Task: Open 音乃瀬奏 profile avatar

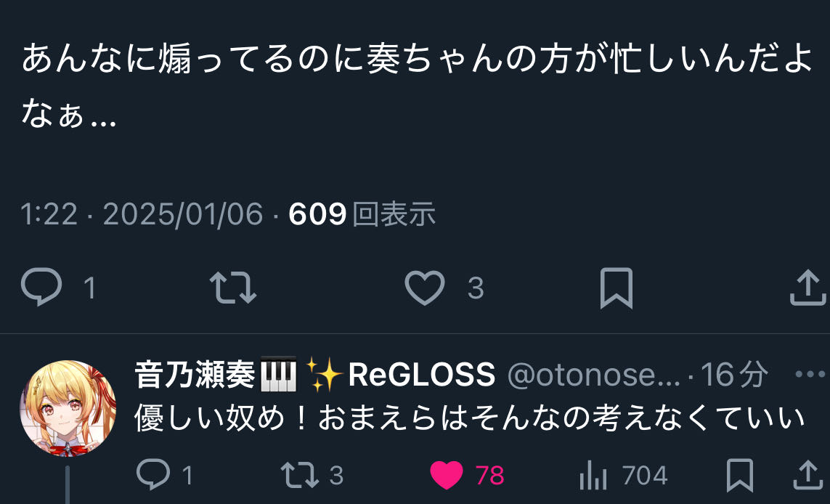Action: coord(68,408)
